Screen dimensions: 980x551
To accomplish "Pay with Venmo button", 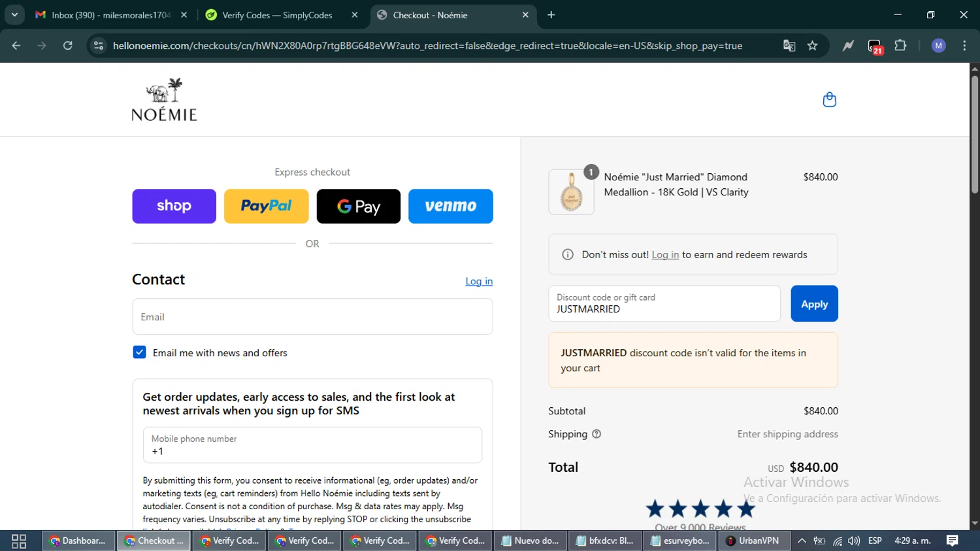I will pyautogui.click(x=450, y=206).
